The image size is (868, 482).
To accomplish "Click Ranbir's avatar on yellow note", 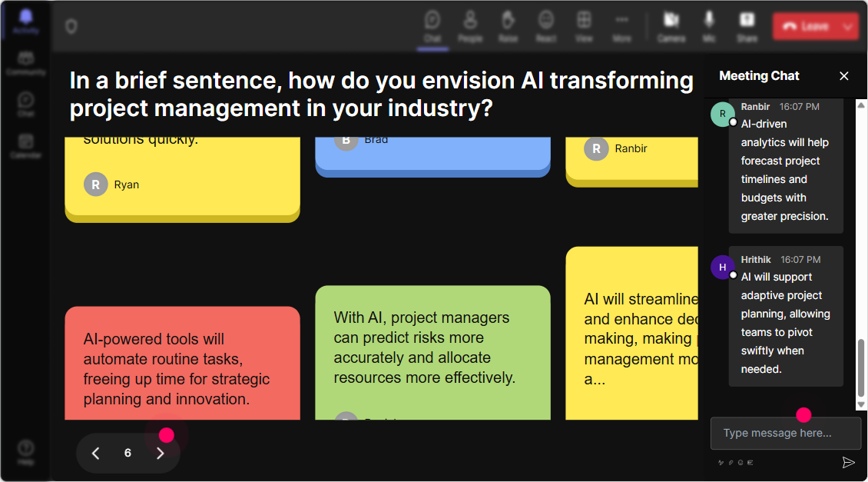I will point(596,148).
